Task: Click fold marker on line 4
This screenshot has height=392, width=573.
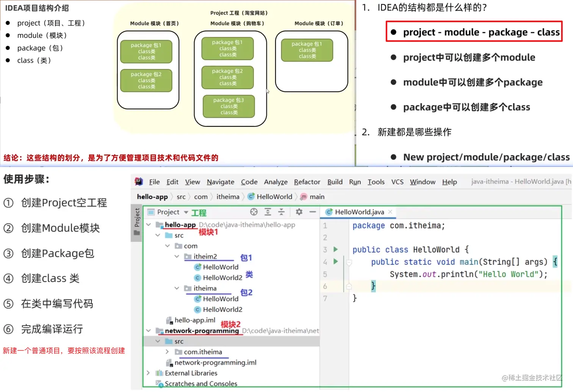Action: click(349, 262)
